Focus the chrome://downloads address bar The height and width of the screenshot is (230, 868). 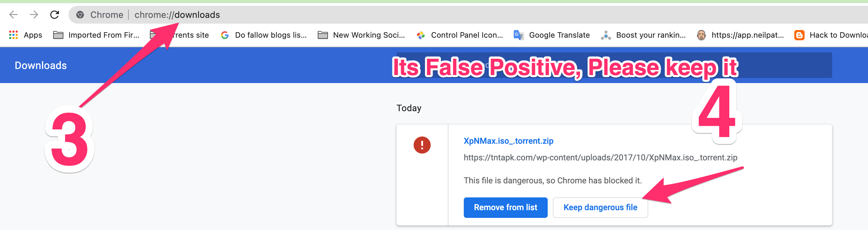[x=303, y=15]
